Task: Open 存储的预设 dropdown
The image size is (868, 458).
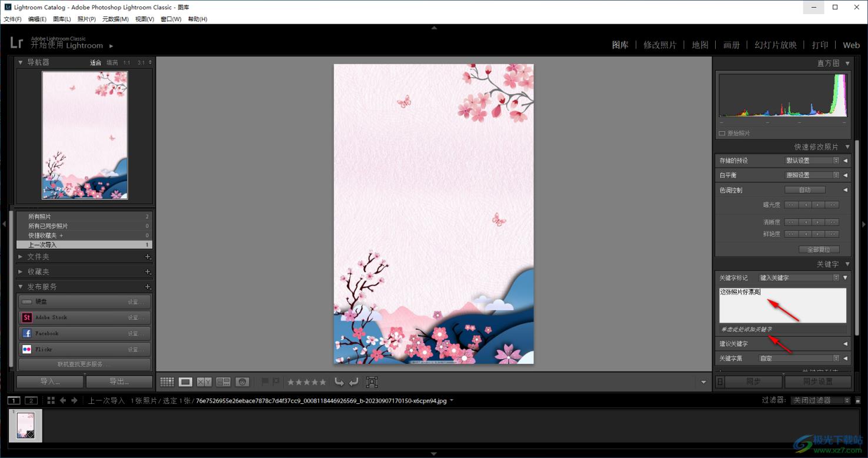Action: click(x=813, y=160)
